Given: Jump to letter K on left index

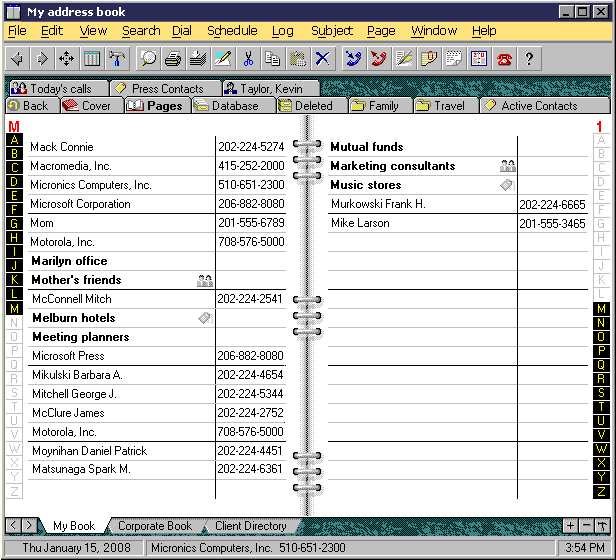Looking at the screenshot, I should 15,280.
